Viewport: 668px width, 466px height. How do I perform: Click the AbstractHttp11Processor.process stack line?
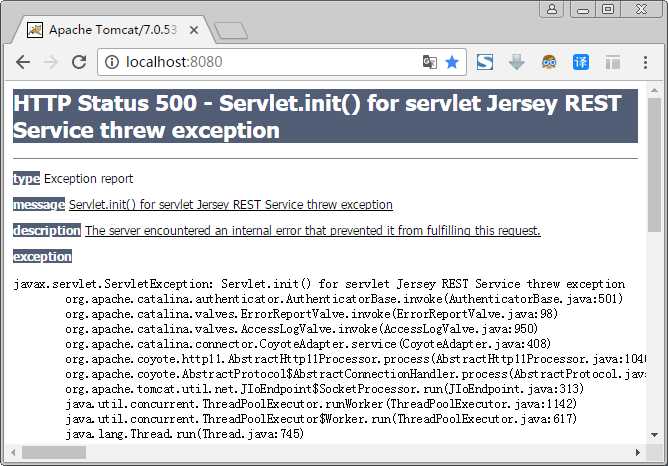tap(356, 359)
